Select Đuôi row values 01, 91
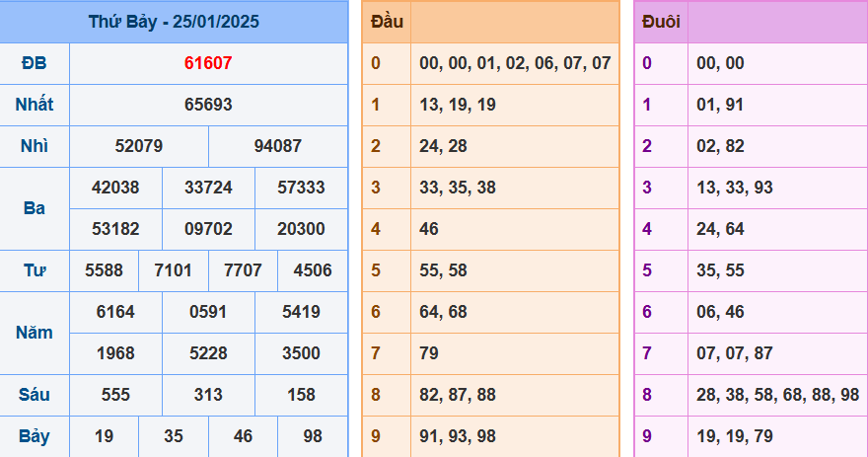The height and width of the screenshot is (457, 868). 720,105
